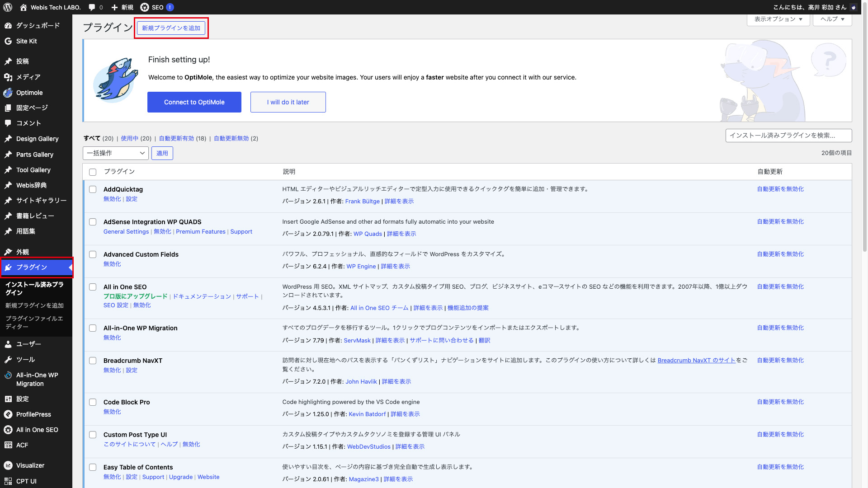
Task: Click the Visualizer sidebar icon
Action: (8, 465)
